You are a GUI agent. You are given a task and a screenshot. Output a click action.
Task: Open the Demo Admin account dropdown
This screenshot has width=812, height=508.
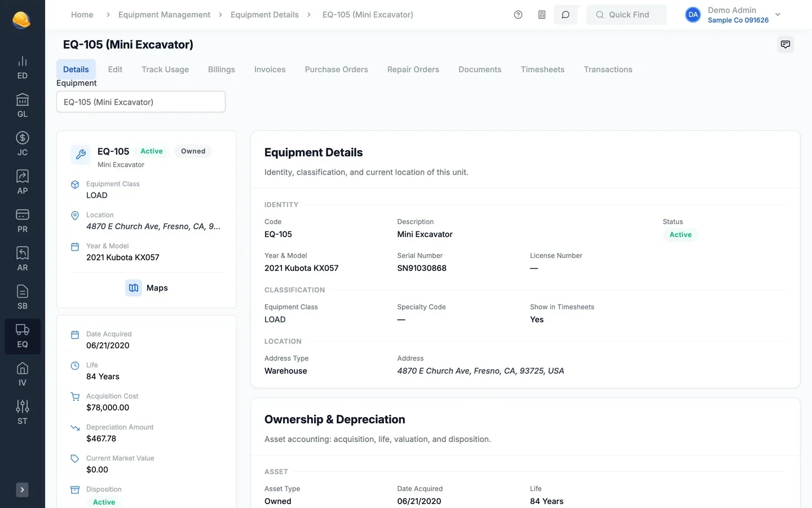click(x=734, y=15)
